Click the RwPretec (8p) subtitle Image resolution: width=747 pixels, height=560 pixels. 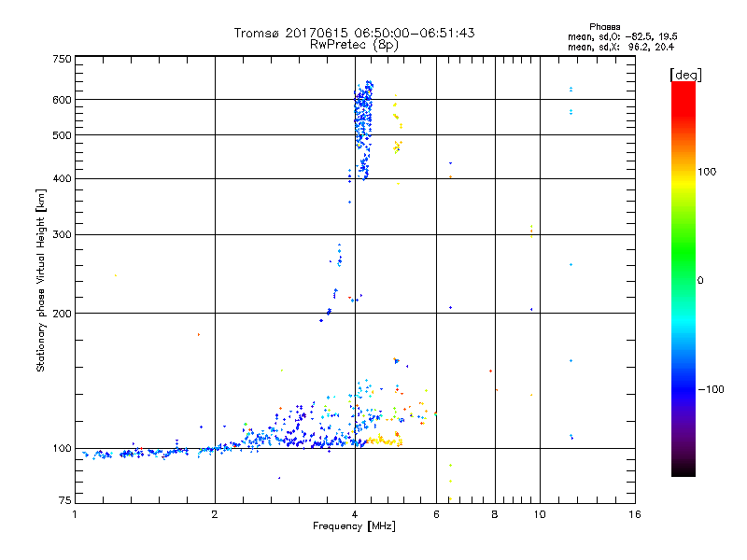tap(354, 45)
